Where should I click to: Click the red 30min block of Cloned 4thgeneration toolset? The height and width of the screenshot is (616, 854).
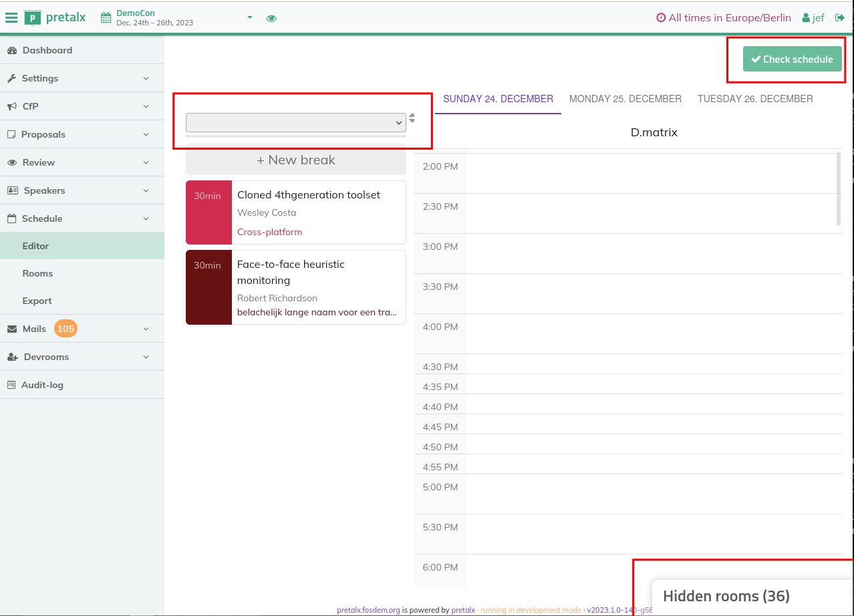coord(208,212)
